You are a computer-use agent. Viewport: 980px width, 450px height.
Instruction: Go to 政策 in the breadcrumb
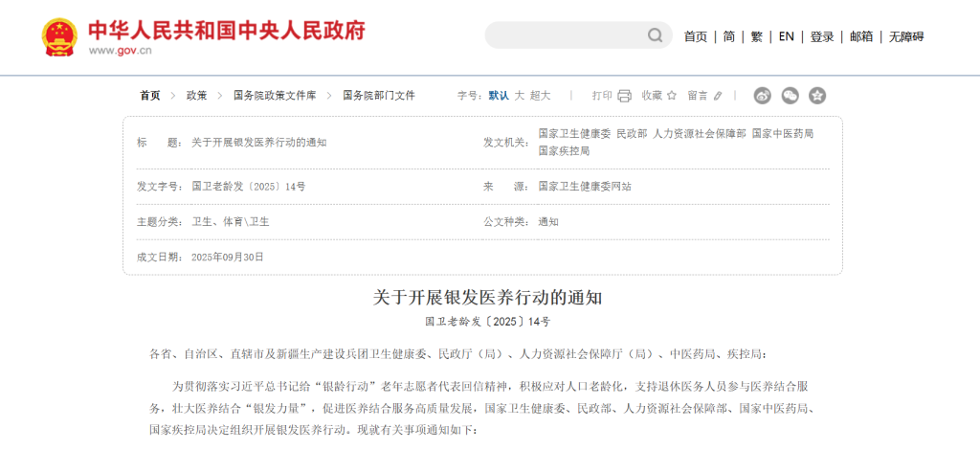pos(196,96)
